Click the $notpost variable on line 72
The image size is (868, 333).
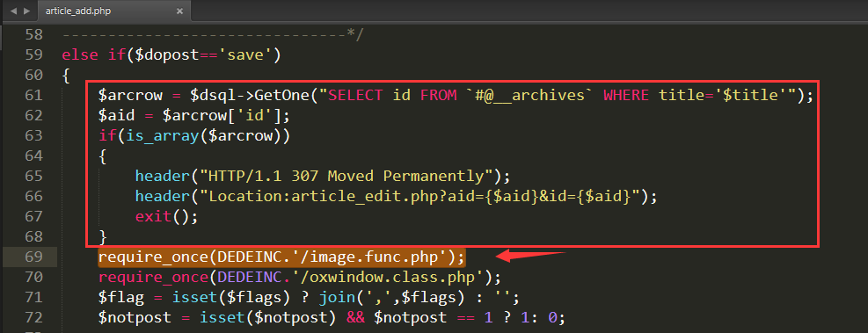click(136, 317)
